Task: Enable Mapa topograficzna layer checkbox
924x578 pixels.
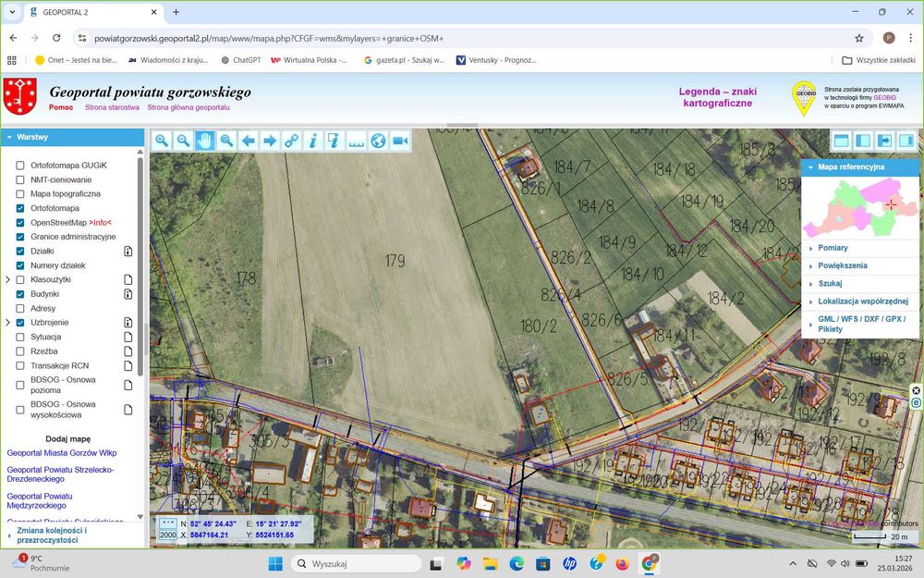Action: pyautogui.click(x=20, y=193)
